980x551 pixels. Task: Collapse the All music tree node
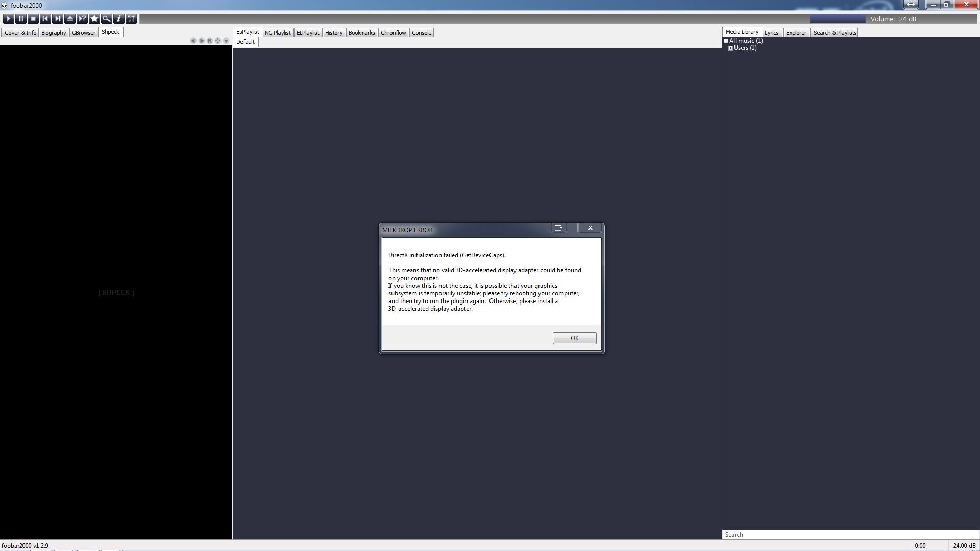tap(726, 41)
